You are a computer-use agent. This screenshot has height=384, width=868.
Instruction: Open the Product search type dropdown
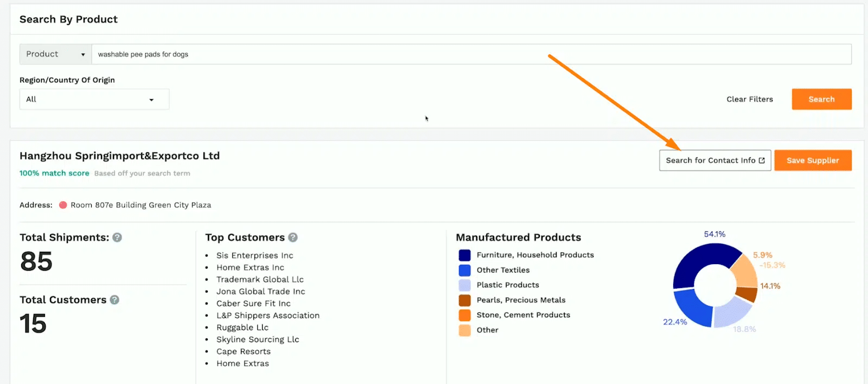point(55,54)
